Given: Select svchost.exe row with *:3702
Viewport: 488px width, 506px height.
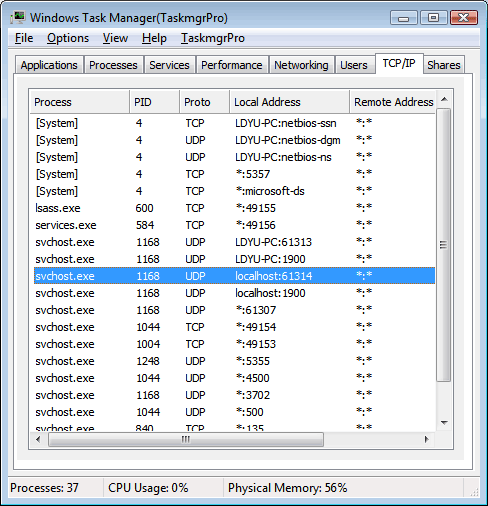Looking at the screenshot, I should pyautogui.click(x=234, y=395).
